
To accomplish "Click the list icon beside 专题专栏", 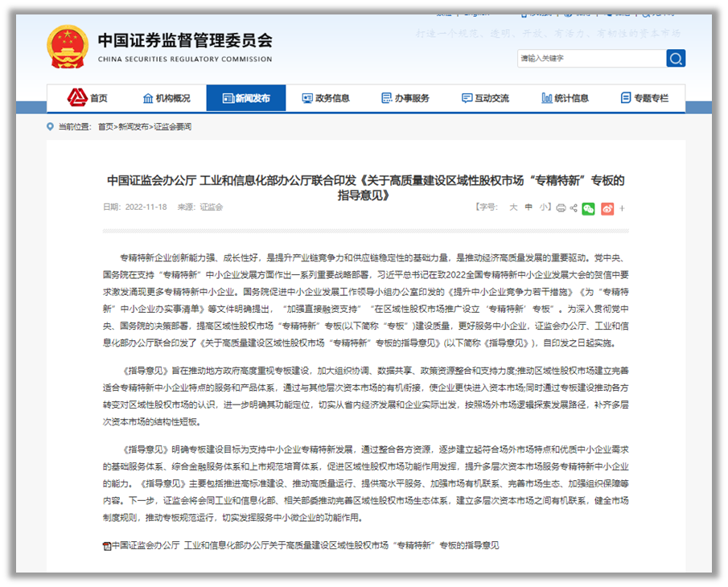I will coord(626,98).
